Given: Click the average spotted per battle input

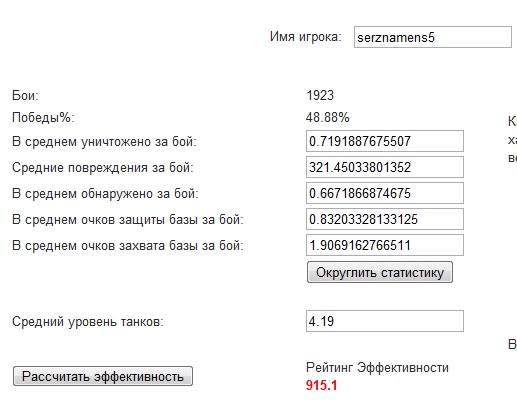Looking at the screenshot, I should click(x=385, y=193).
